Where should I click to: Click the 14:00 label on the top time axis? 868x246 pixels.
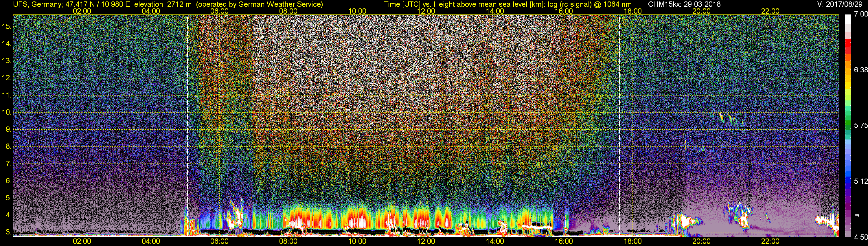tap(495, 11)
